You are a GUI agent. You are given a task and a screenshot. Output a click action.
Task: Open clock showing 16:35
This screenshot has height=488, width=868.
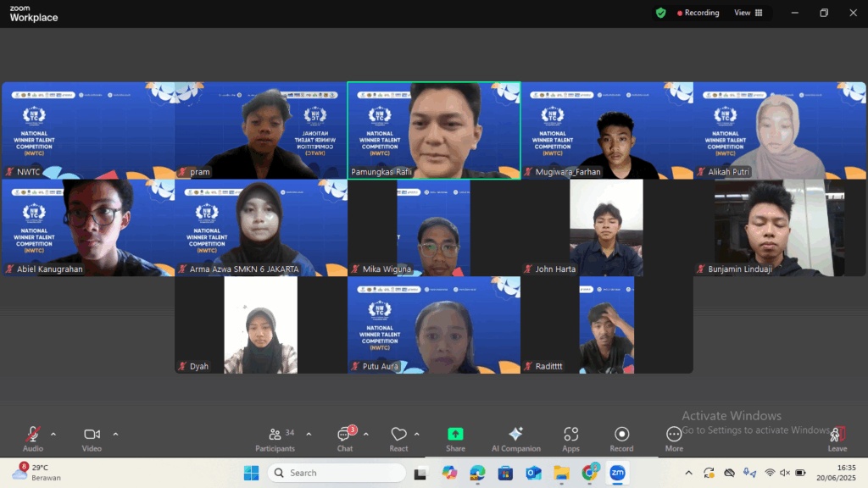point(836,473)
